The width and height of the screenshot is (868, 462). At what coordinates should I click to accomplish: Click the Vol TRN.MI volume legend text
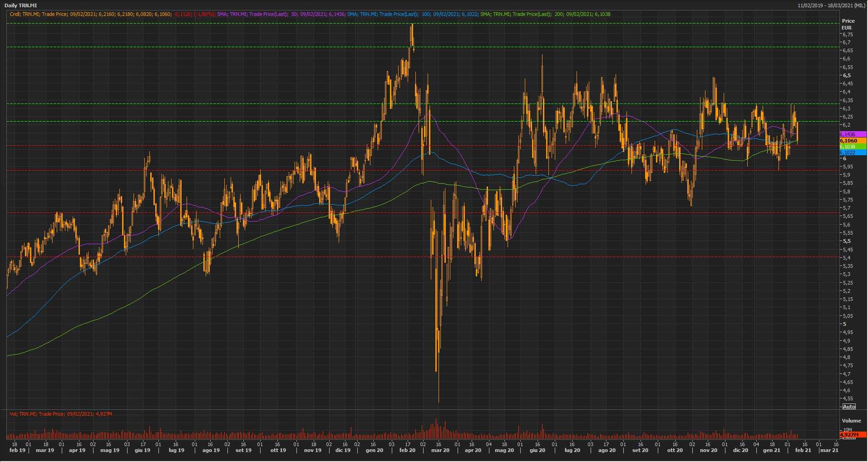61,414
